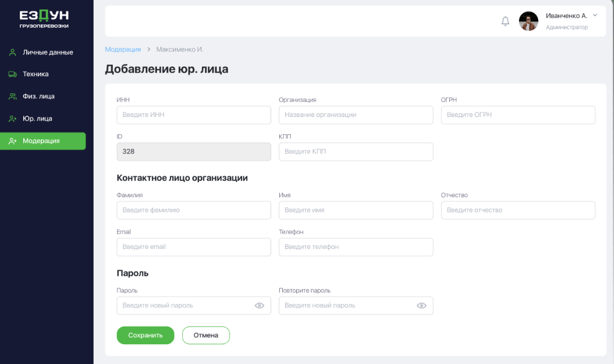Click the Модерация sidebar icon
614x364 pixels.
(x=12, y=141)
